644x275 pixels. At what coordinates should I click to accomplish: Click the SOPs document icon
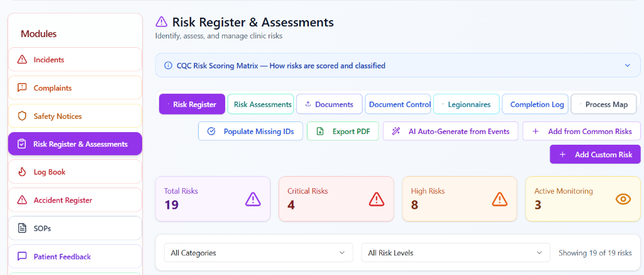click(22, 228)
